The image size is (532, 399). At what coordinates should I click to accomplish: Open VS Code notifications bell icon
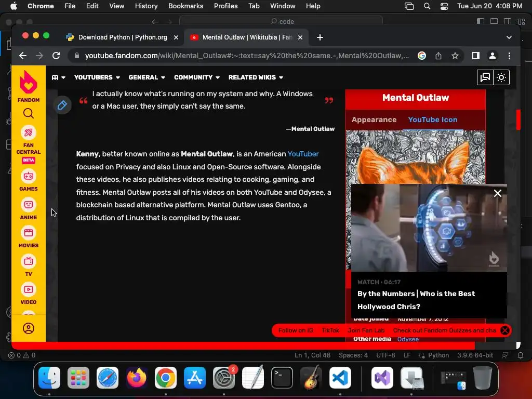[x=521, y=355]
